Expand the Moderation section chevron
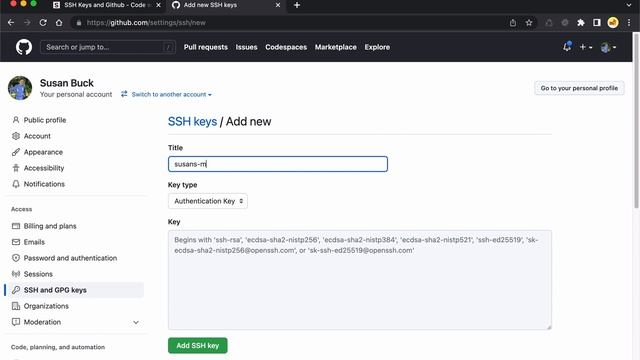Screen dimensions: 640x360 tap(136, 322)
